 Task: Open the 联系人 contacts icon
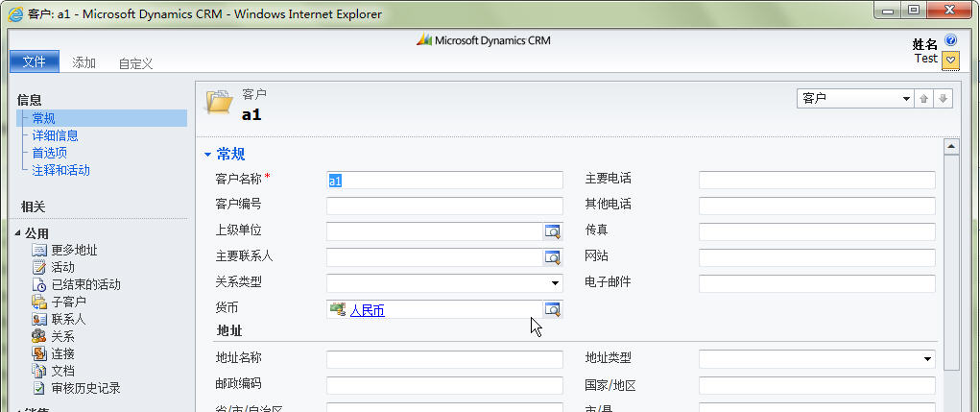coord(39,319)
